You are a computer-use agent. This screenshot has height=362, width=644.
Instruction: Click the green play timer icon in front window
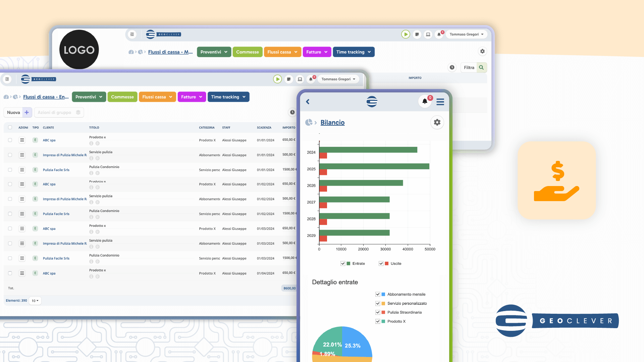tap(277, 79)
